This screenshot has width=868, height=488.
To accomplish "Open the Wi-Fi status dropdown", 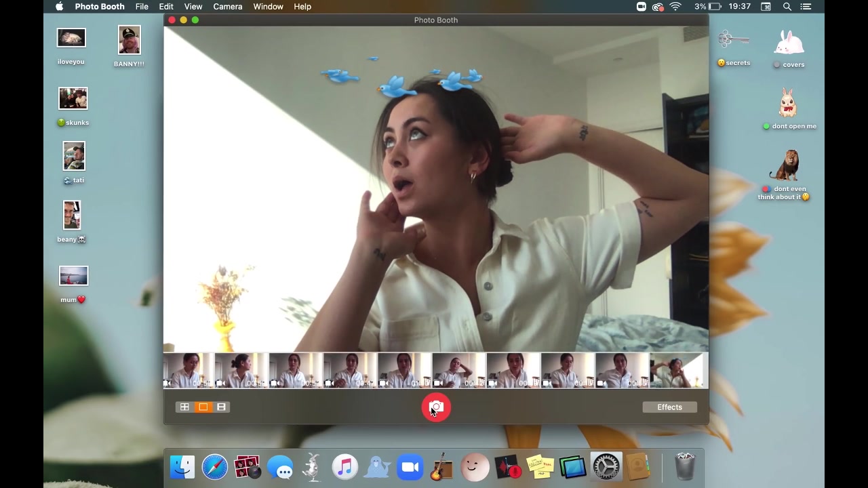I will 675,7.
